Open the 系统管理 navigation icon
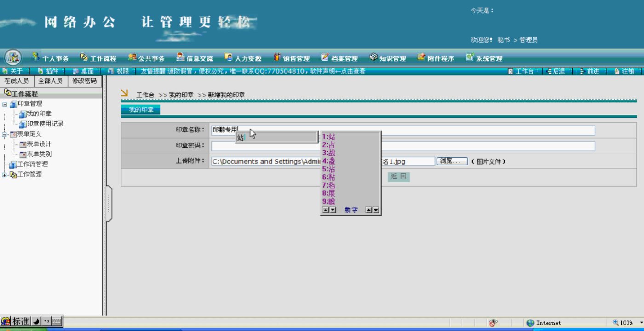Screen dimensions: 644x331 click(x=470, y=57)
